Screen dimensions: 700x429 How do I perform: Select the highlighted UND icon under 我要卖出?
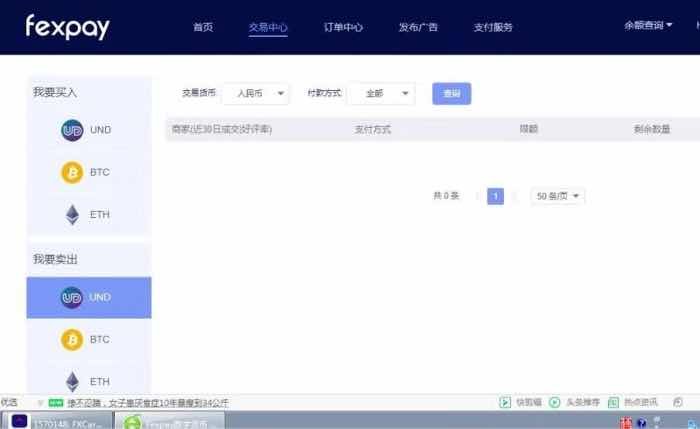(72, 297)
